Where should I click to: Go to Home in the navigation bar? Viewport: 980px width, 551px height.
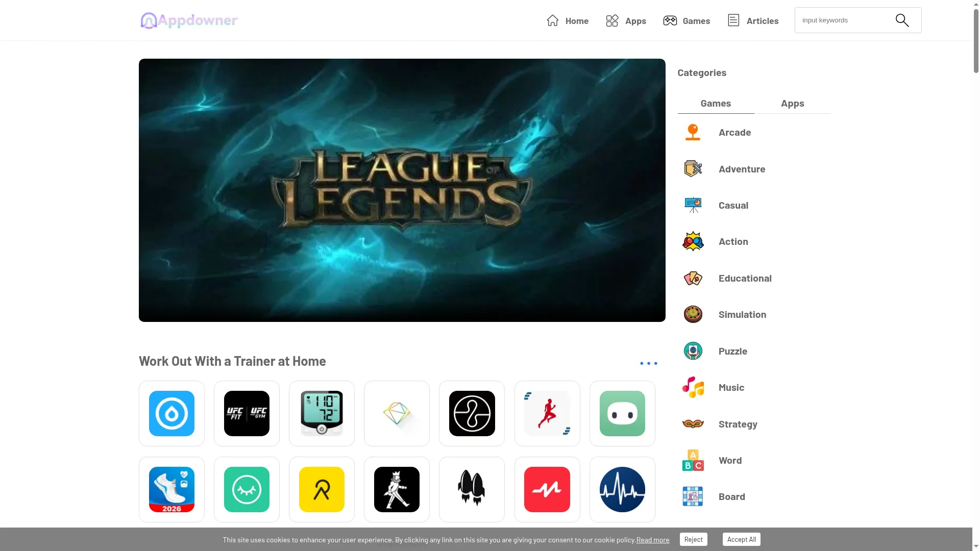pos(567,20)
